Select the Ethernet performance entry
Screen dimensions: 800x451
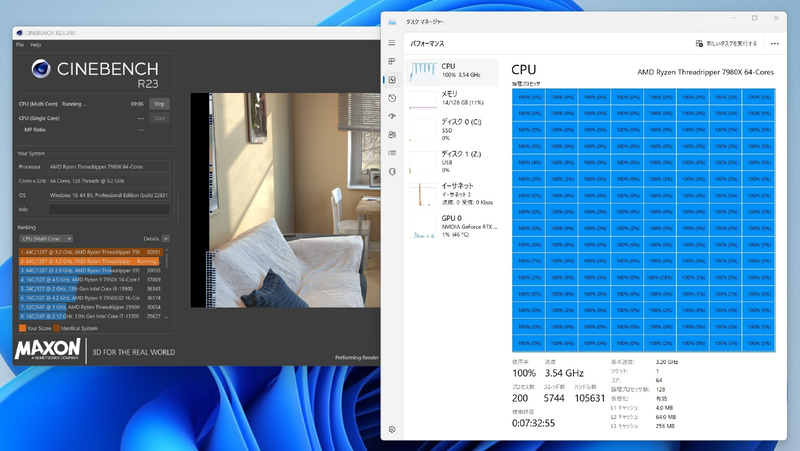click(452, 194)
